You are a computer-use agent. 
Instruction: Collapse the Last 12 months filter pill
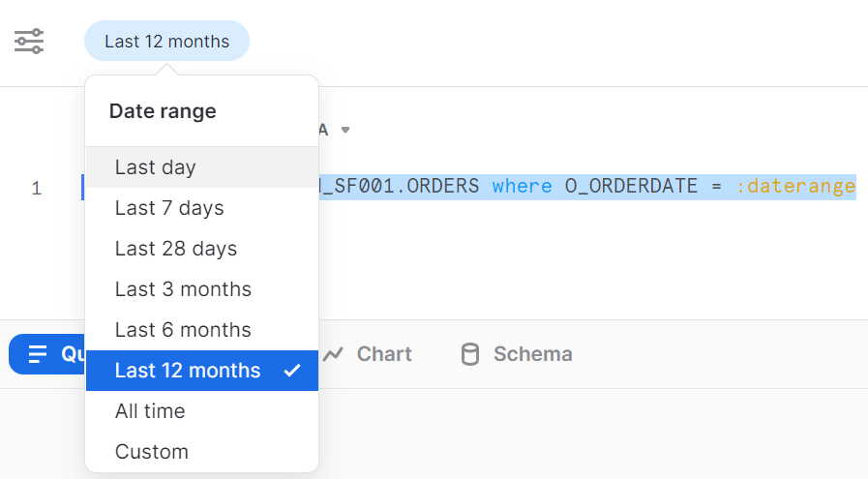tap(166, 42)
